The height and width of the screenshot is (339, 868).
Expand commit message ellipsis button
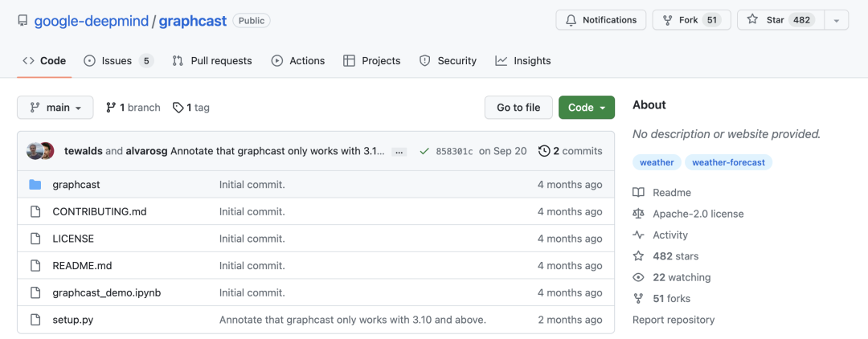click(x=399, y=152)
